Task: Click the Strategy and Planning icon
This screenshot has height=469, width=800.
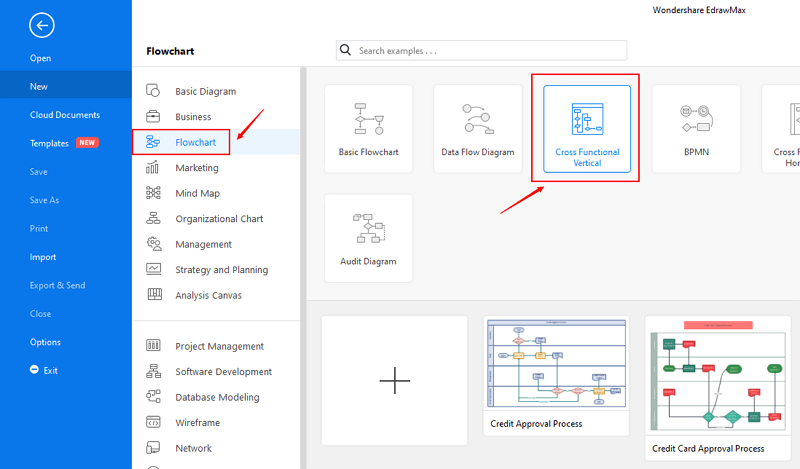Action: (x=154, y=269)
